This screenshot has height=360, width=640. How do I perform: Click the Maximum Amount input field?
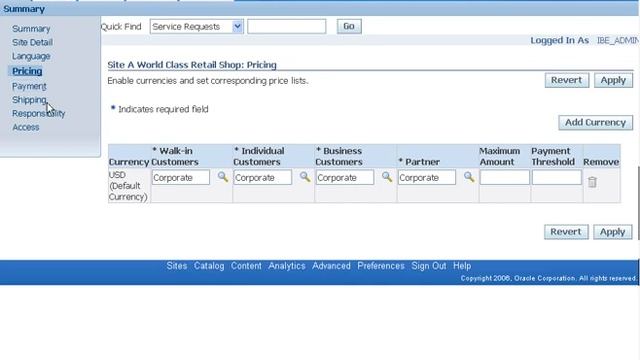(504, 178)
